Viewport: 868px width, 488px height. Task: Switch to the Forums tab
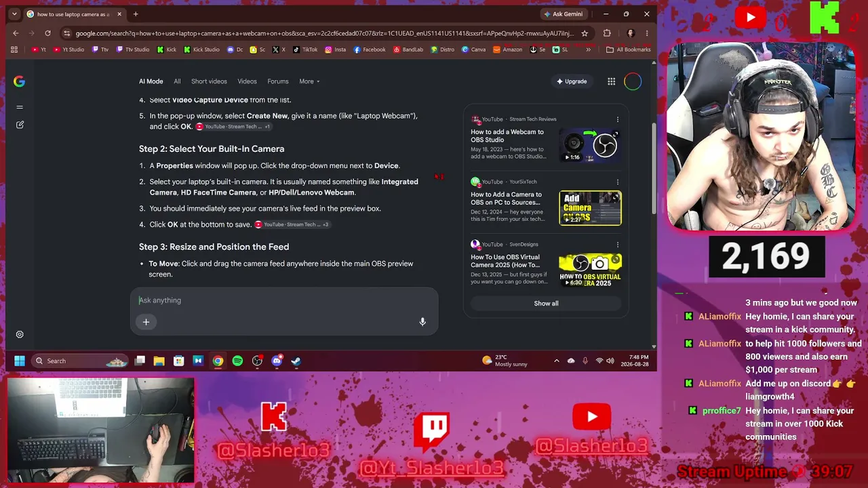point(278,81)
